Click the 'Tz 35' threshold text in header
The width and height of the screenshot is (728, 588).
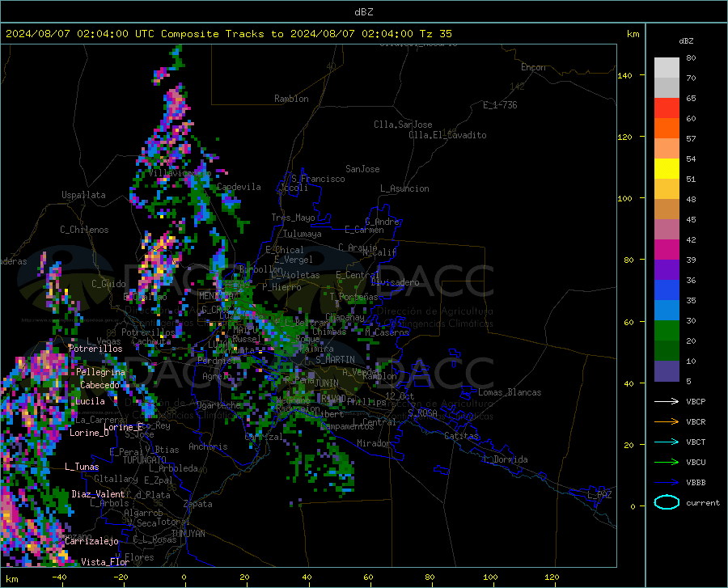coord(435,34)
